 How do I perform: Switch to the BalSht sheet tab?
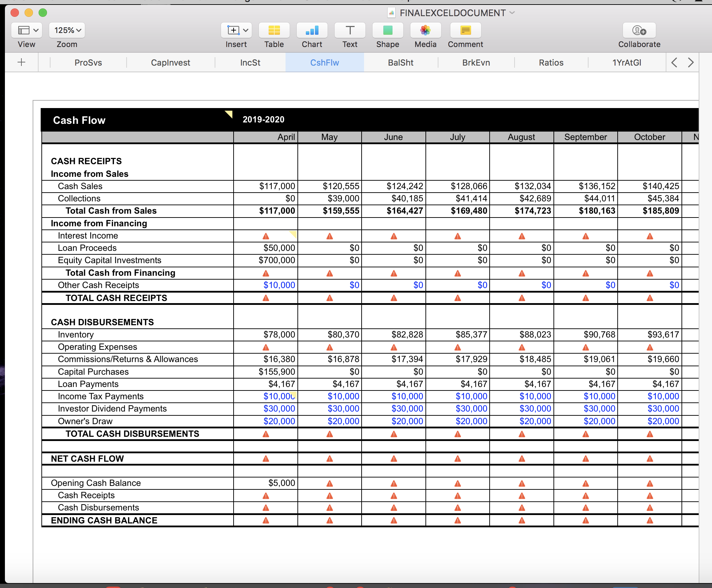point(401,62)
